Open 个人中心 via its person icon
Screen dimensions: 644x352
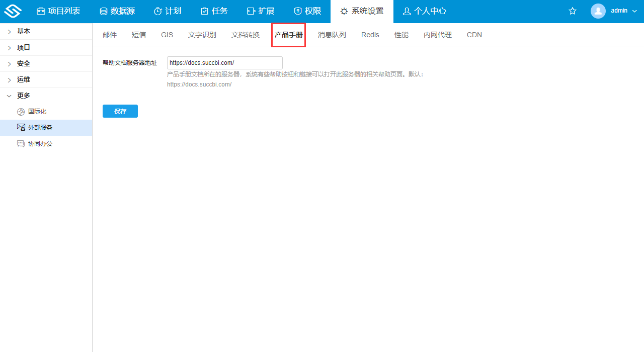point(407,11)
